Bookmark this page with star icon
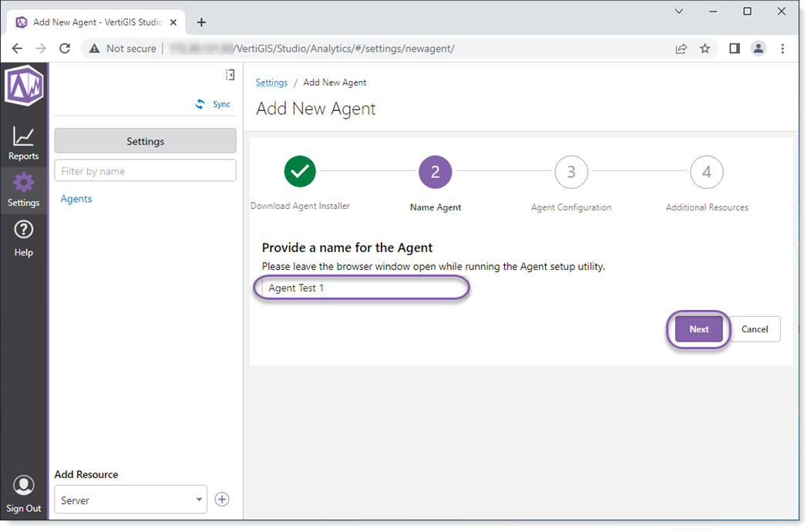Screen dimensions: 811x532 [x=705, y=49]
